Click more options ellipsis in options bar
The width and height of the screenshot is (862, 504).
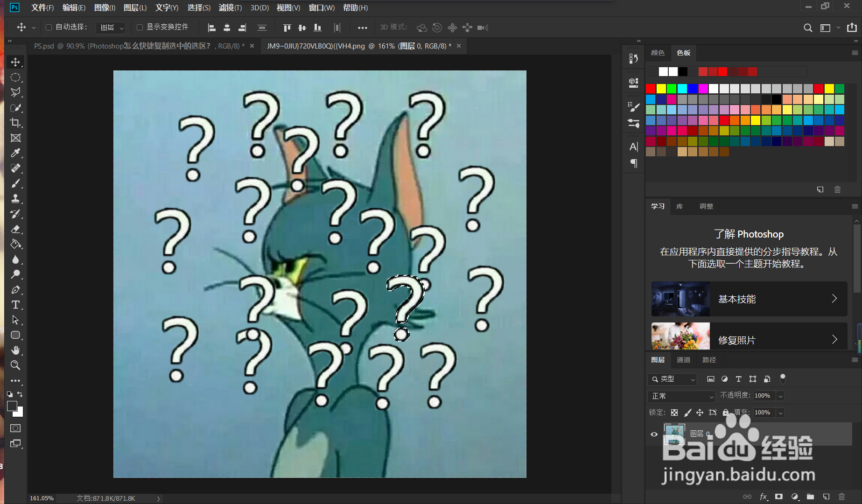(x=362, y=28)
